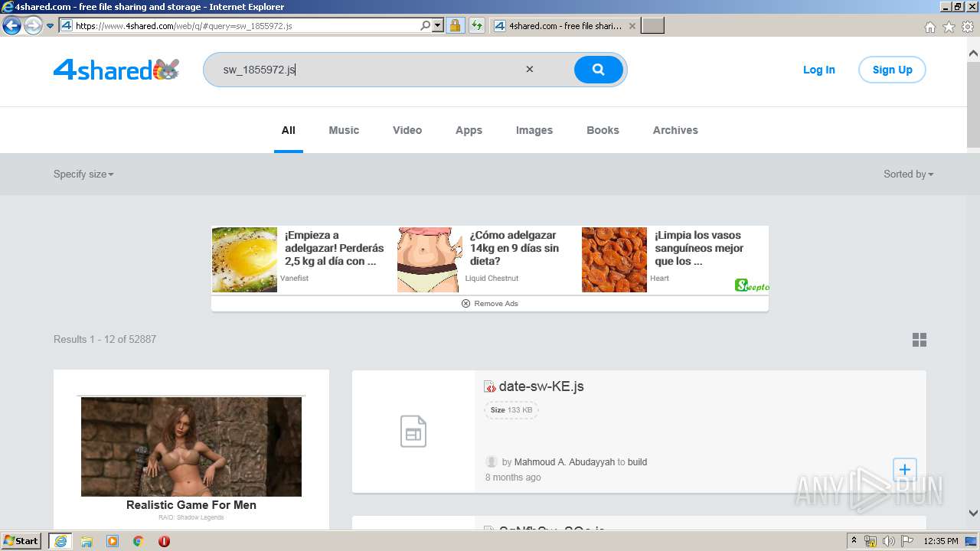Click the URL address bar

pos(247,26)
